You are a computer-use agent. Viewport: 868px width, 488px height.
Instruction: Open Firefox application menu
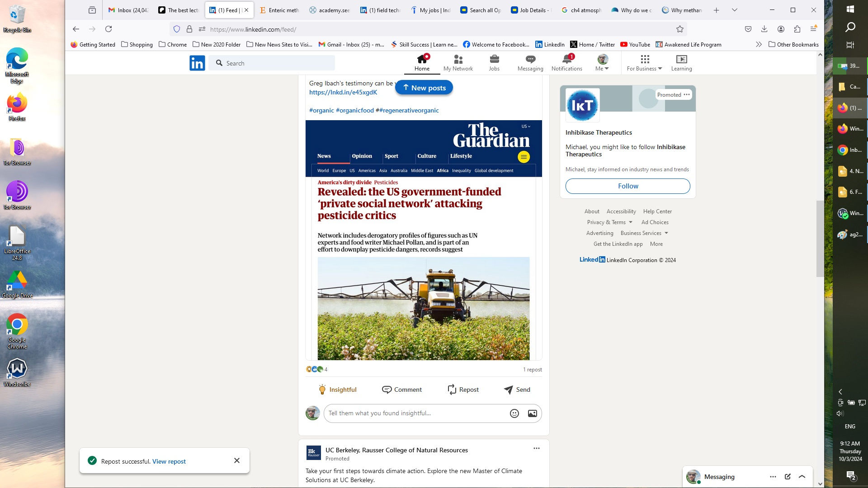(813, 29)
